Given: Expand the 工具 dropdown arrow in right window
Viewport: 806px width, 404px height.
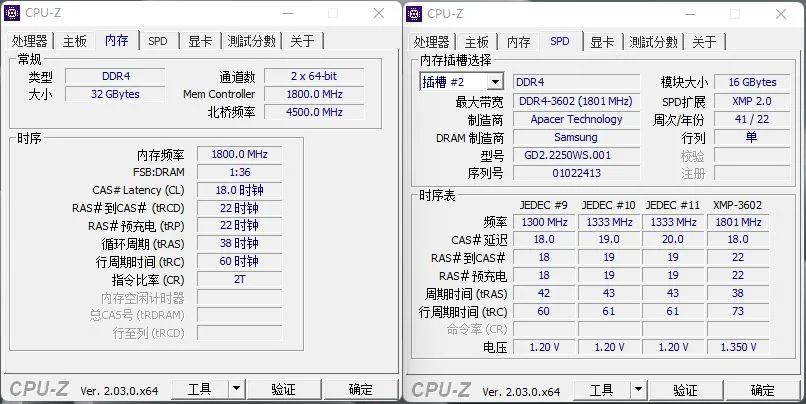Looking at the screenshot, I should point(638,390).
